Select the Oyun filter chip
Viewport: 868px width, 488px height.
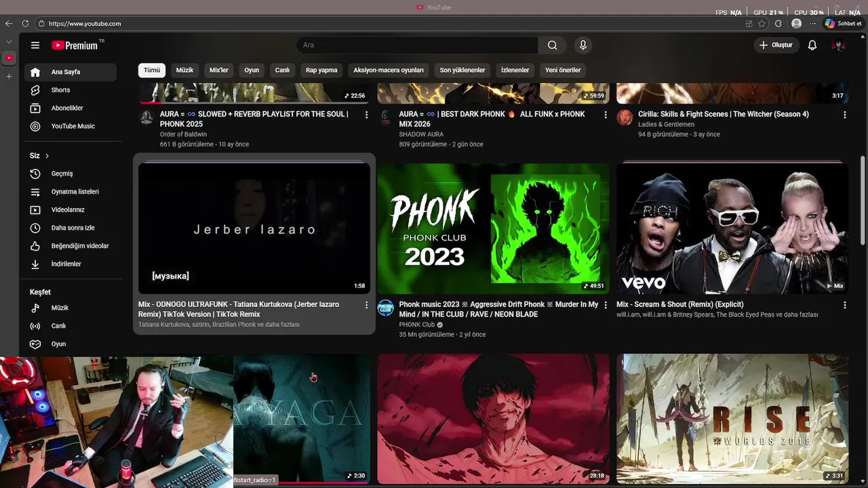point(252,70)
